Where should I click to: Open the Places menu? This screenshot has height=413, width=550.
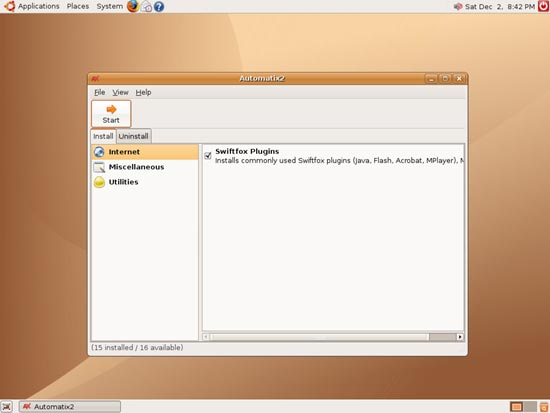tap(78, 6)
